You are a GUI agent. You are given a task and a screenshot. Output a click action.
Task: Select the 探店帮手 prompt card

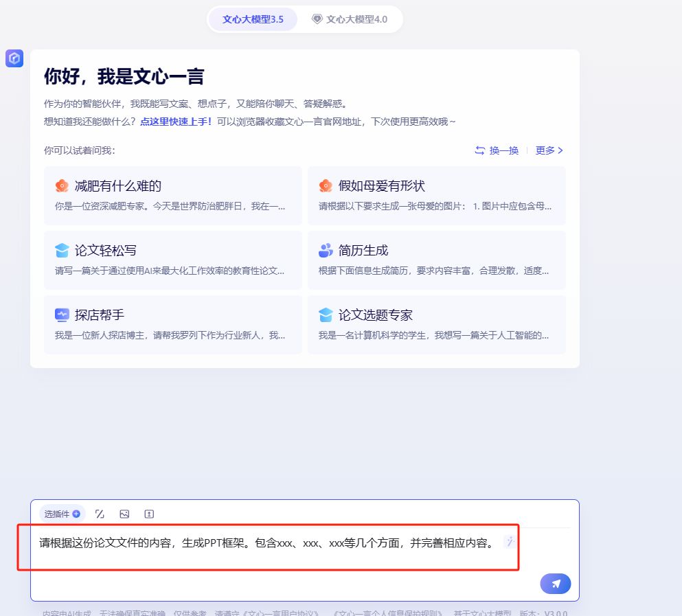click(172, 325)
